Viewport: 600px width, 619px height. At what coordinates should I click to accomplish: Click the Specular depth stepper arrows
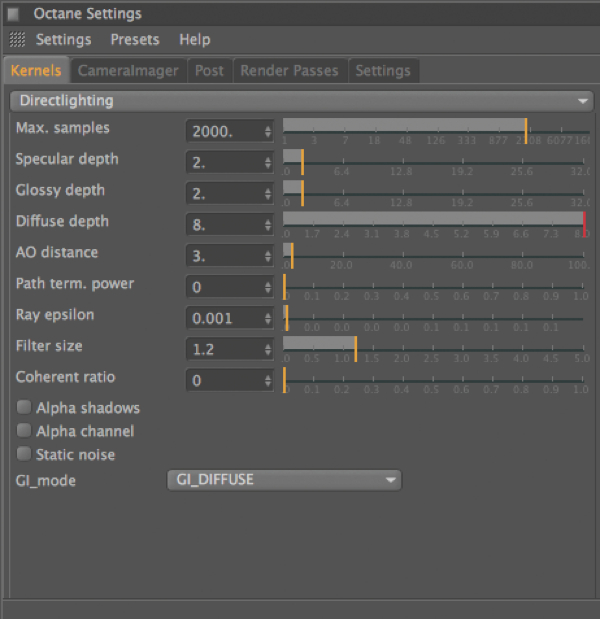pyautogui.click(x=268, y=162)
